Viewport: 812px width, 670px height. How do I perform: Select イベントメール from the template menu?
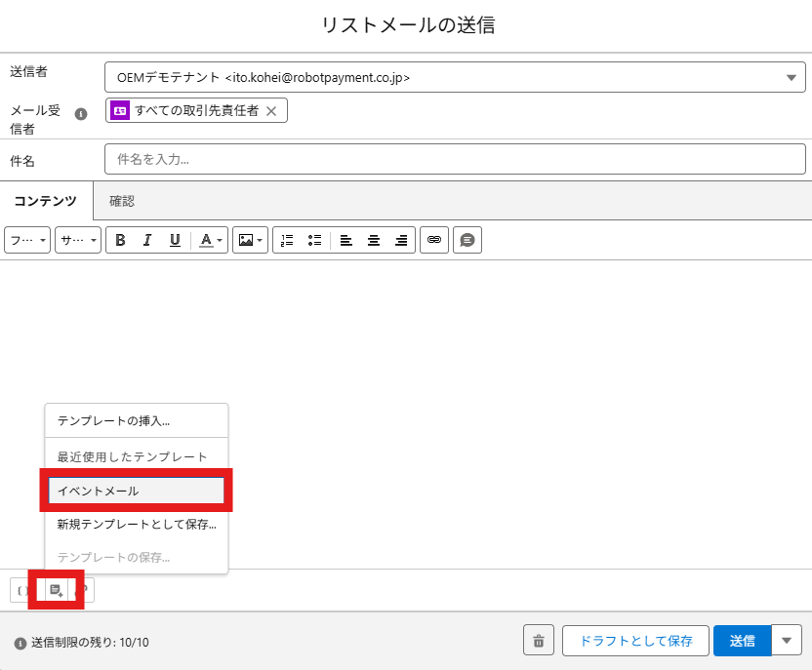pos(136,491)
